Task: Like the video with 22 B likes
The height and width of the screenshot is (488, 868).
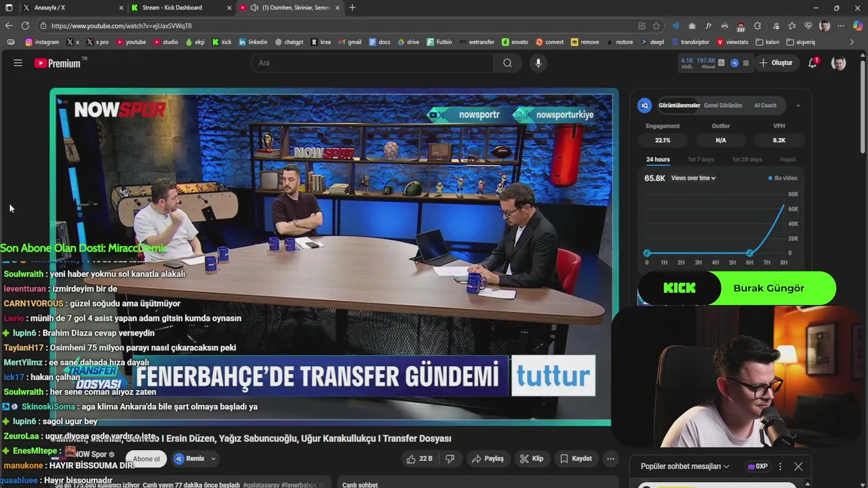Action: point(419,459)
